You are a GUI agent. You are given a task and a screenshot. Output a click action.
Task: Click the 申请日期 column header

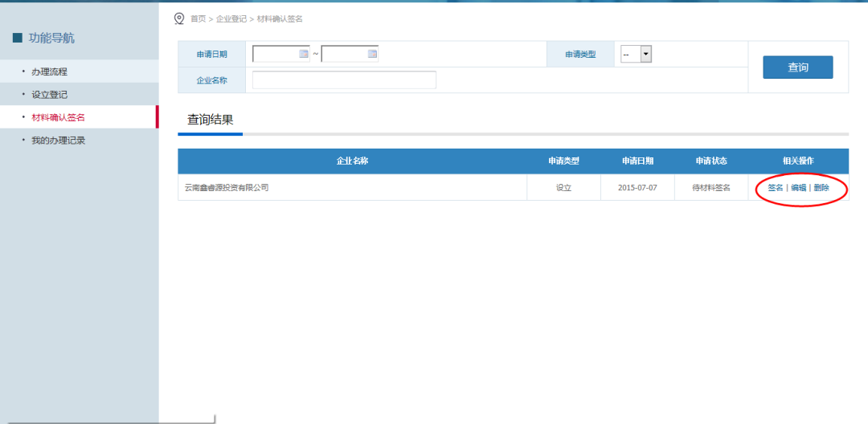click(x=637, y=161)
